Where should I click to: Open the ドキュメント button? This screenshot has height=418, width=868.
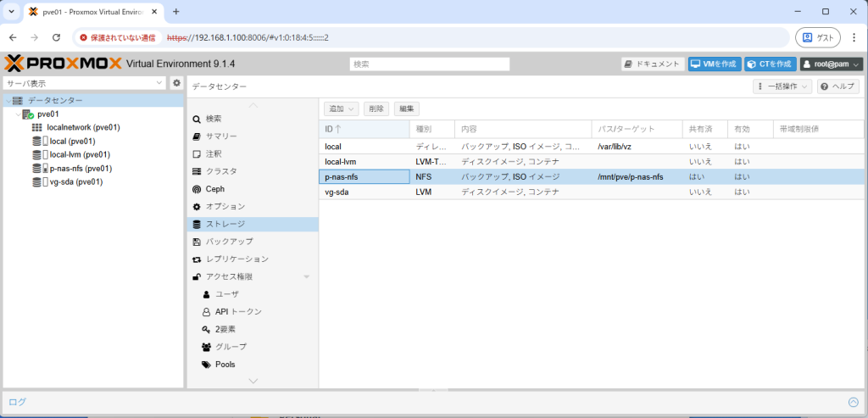(x=653, y=64)
